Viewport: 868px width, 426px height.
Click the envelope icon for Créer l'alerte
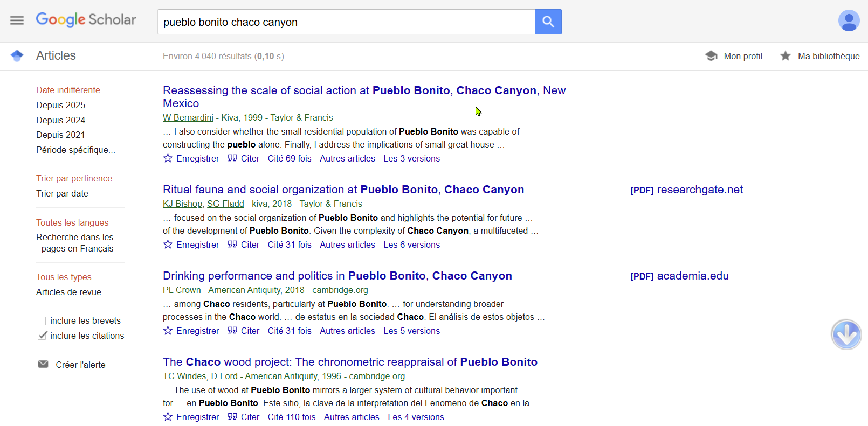(x=43, y=365)
